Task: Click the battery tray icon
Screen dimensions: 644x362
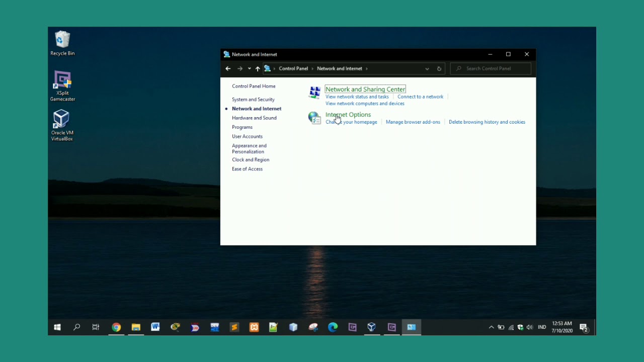Action: coord(501,327)
